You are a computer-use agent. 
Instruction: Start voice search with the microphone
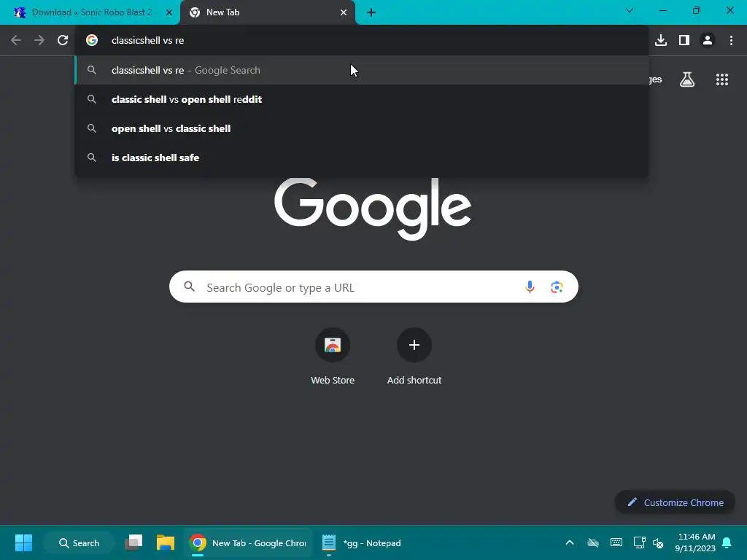coord(530,287)
